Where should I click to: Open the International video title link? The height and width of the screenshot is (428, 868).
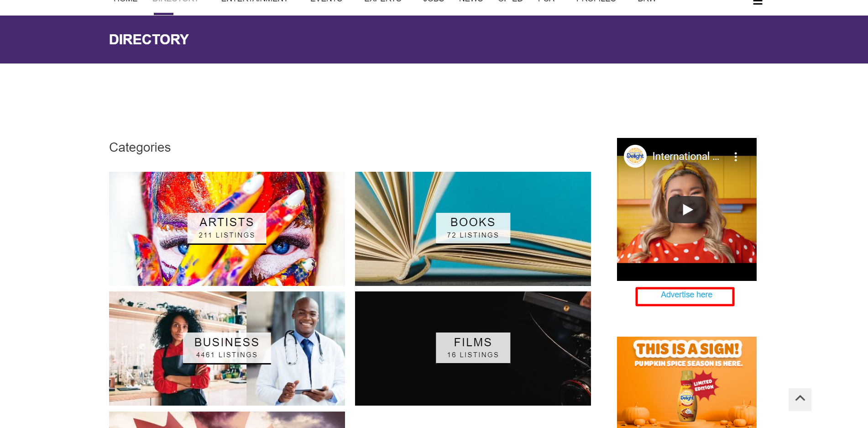[685, 157]
